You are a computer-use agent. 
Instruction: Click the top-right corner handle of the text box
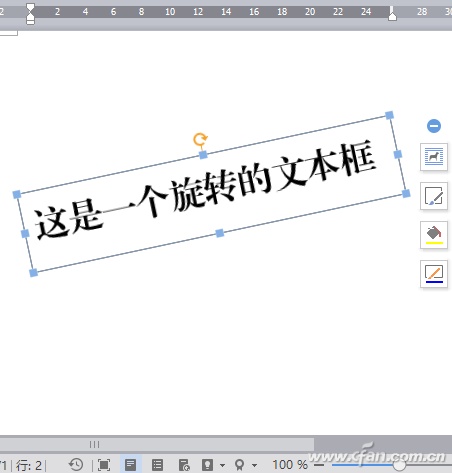click(389, 115)
